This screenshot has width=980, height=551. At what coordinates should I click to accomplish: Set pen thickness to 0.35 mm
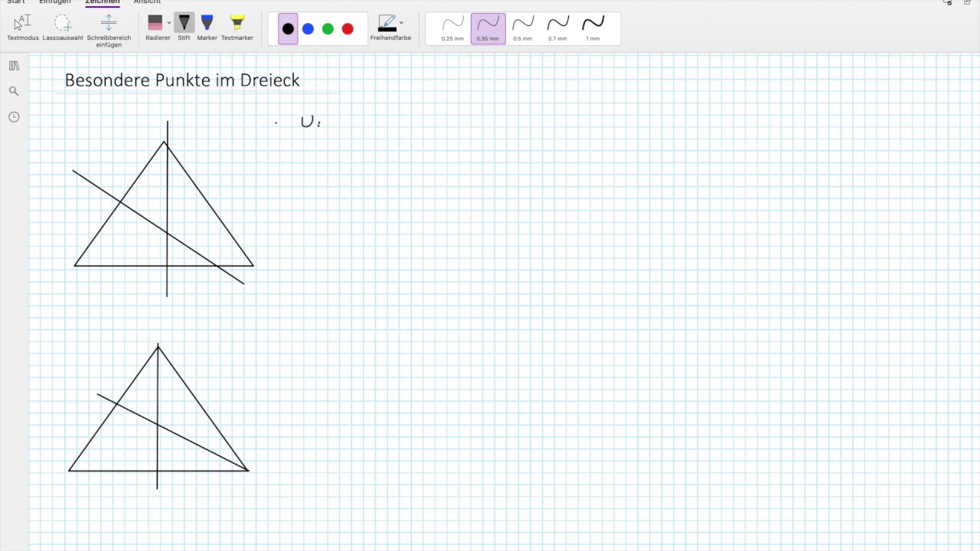tap(488, 29)
